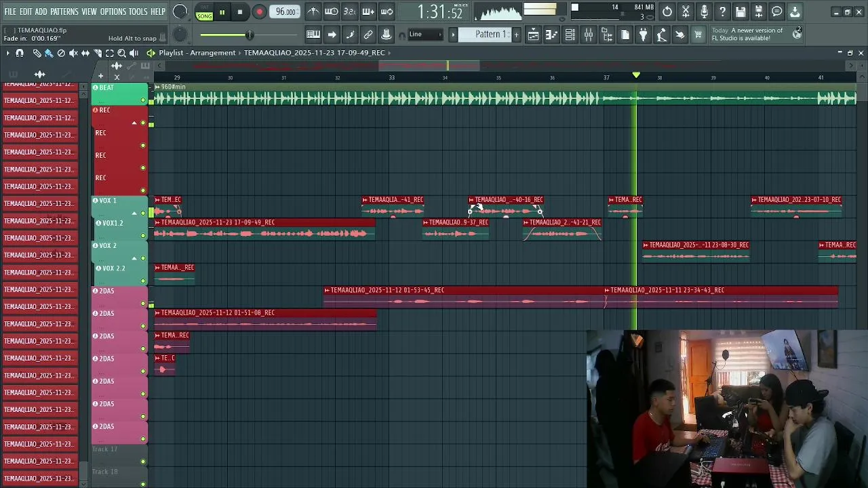Toggle typing keyboard to piano icon
The image size is (868, 488).
[313, 35]
